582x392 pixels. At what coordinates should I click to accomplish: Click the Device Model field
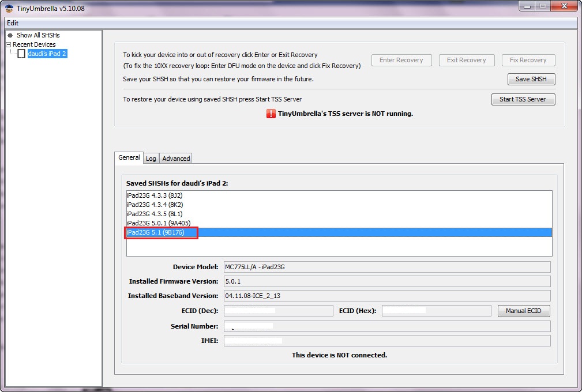point(387,267)
